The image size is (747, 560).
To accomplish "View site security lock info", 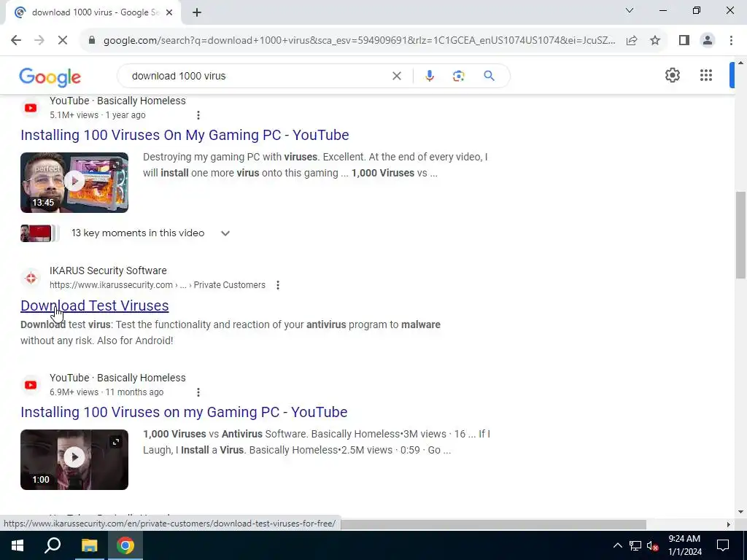I will pos(92,41).
